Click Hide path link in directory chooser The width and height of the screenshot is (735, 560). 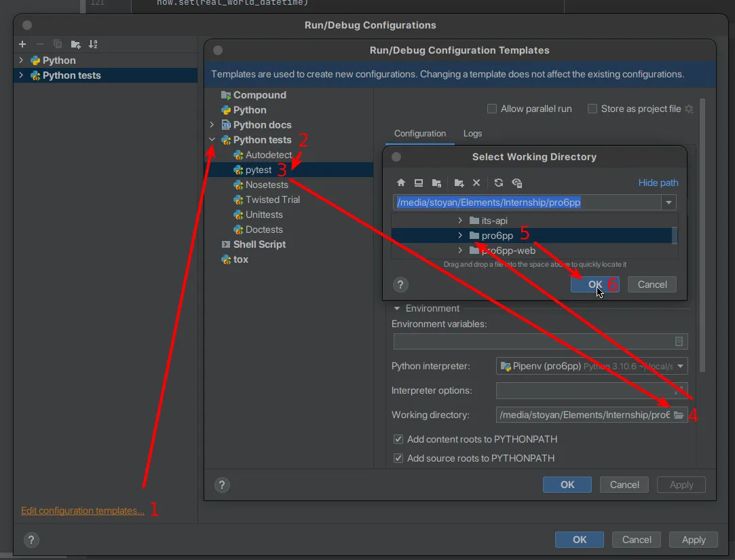658,183
